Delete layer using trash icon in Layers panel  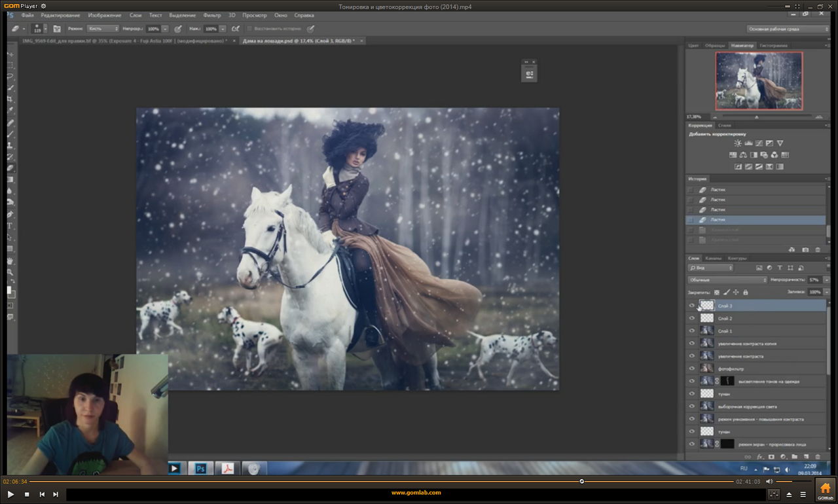point(818,457)
